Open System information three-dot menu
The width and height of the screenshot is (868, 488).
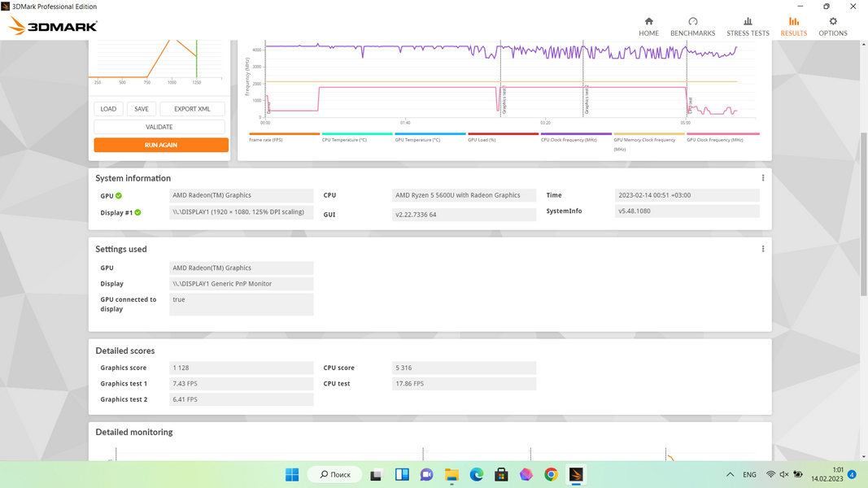click(x=762, y=178)
